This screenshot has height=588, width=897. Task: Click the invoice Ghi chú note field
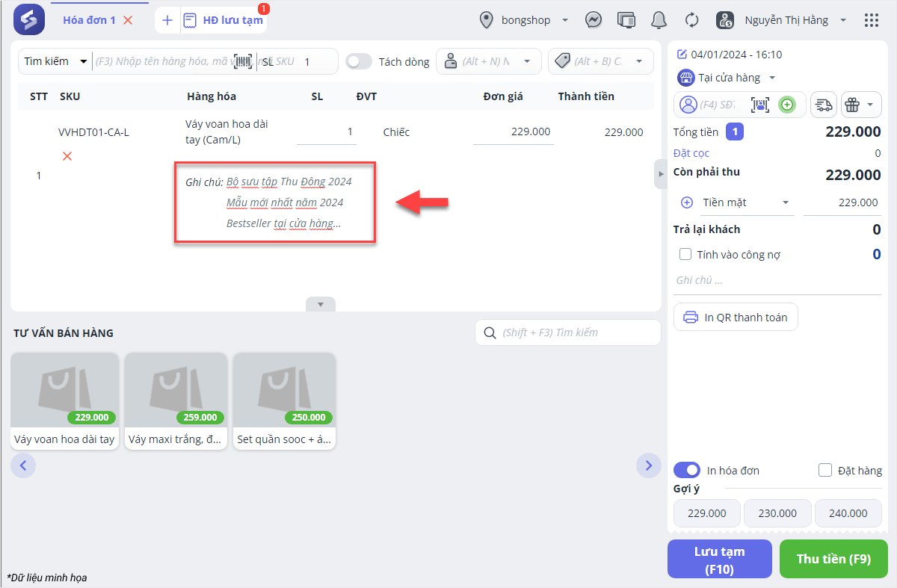[777, 280]
